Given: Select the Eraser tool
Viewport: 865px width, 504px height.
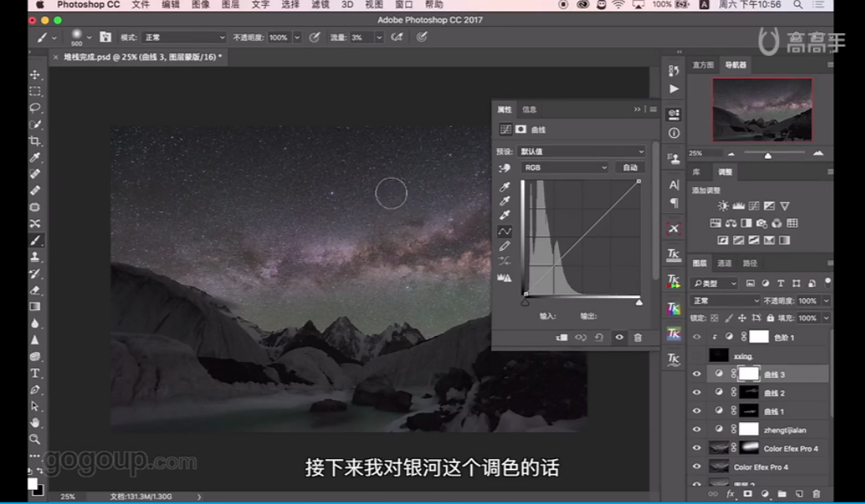Looking at the screenshot, I should (x=35, y=289).
